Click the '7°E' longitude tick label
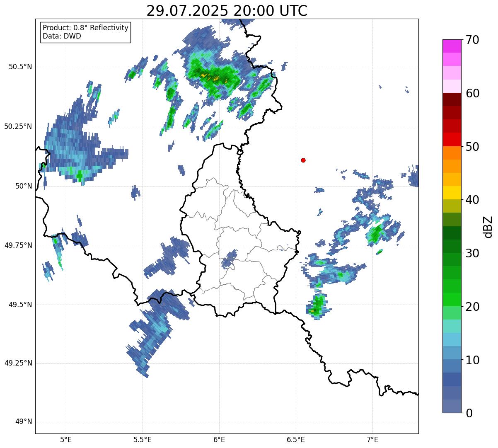The width and height of the screenshot is (498, 448). point(372,440)
